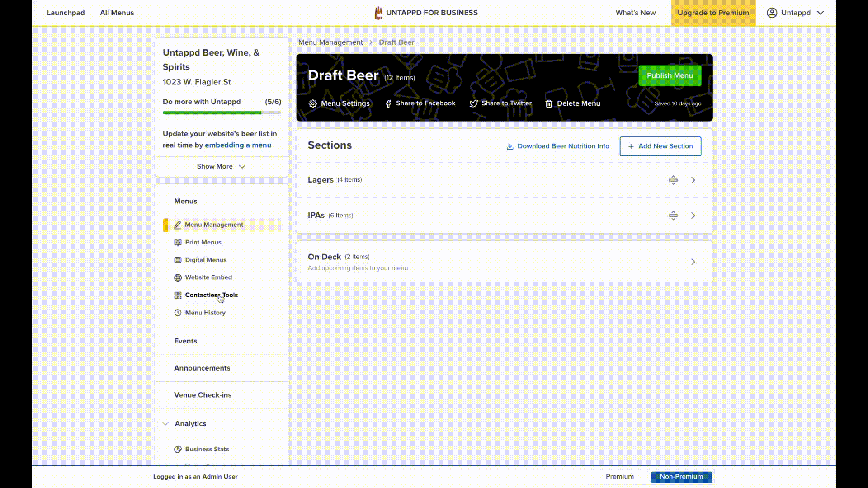The width and height of the screenshot is (868, 488).
Task: Open the Untappd account dropdown arrow
Action: click(x=821, y=13)
